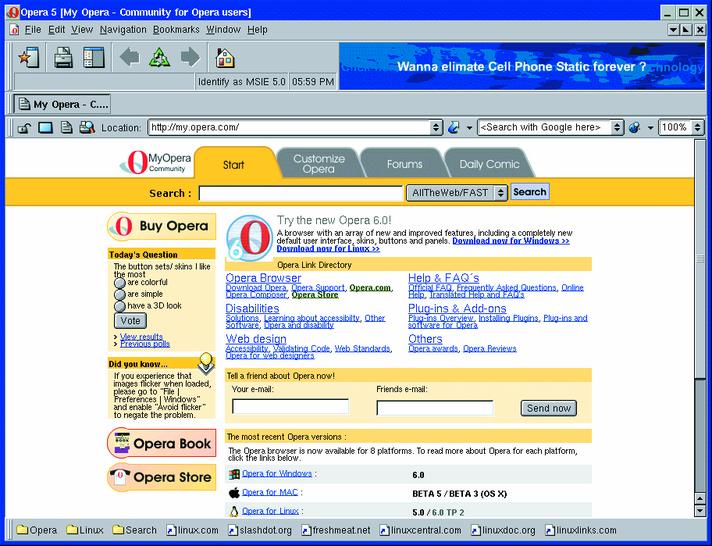The image size is (712, 546).
Task: Select "have a 3D look" option
Action: (x=120, y=307)
